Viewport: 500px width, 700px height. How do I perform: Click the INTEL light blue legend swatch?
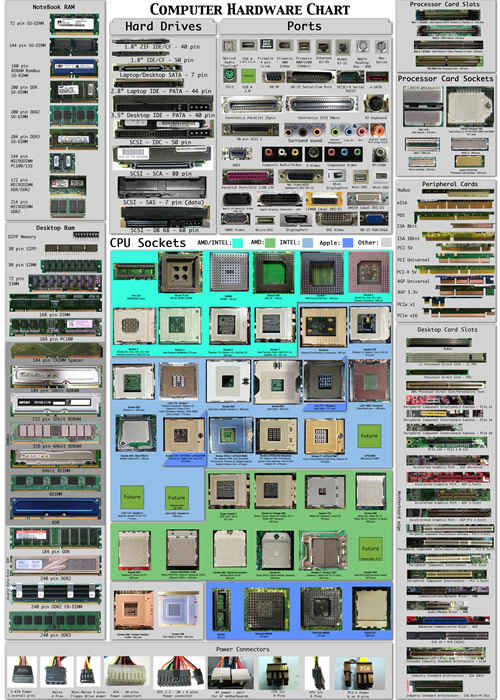tap(307, 243)
